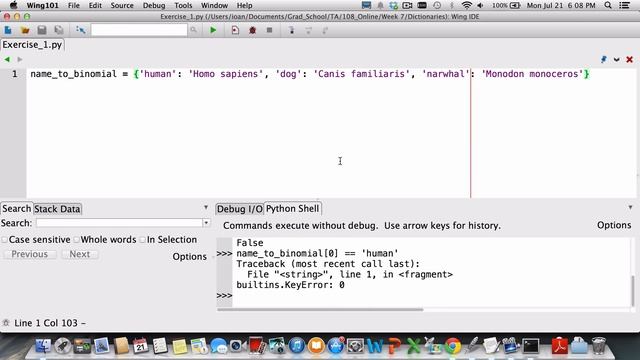Open the Trash in the Dock
Viewport: 640px width, 360px height.
click(599, 345)
